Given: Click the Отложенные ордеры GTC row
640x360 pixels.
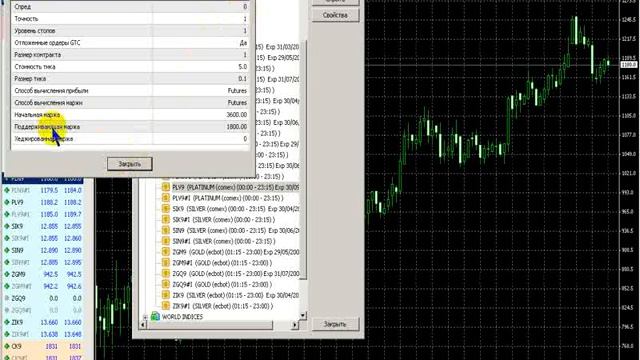Looking at the screenshot, I should [130, 42].
